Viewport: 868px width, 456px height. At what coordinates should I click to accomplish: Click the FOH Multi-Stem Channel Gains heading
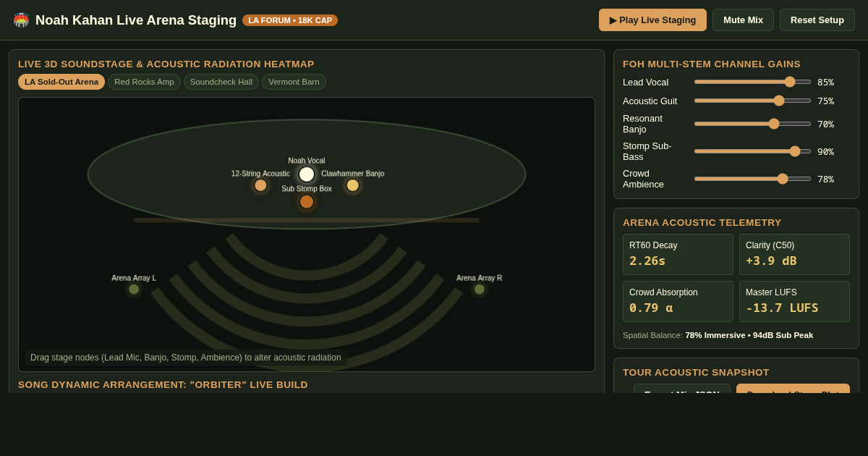coord(712,64)
